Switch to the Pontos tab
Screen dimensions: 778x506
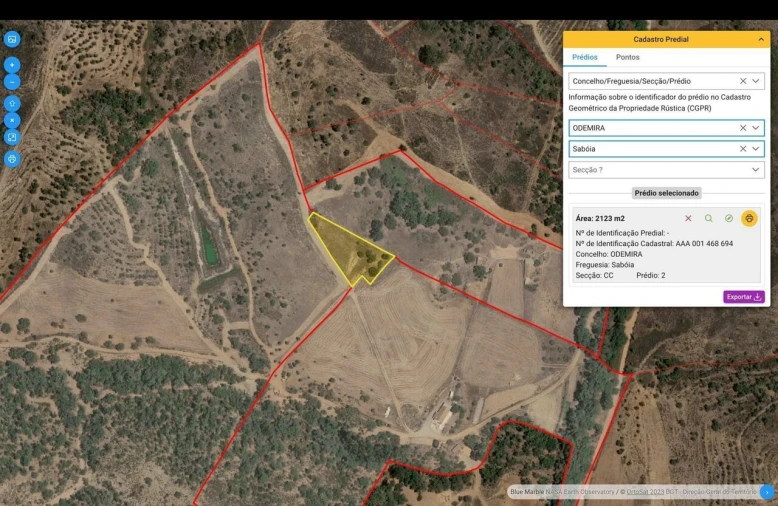(x=628, y=57)
